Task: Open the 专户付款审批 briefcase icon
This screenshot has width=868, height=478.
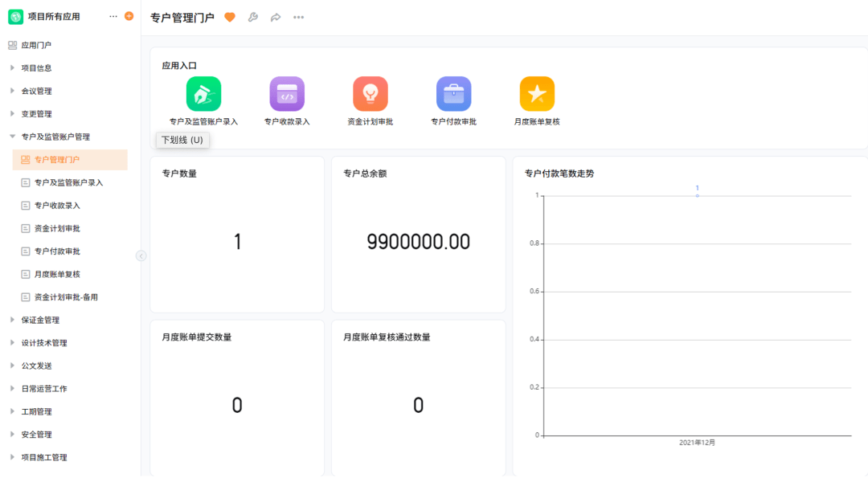Action: (x=453, y=94)
